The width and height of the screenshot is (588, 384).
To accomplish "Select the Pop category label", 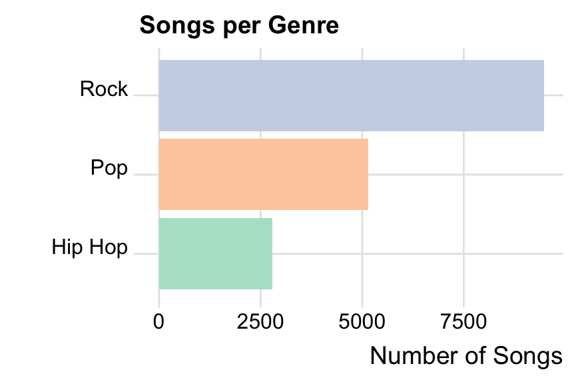I will coord(109,168).
